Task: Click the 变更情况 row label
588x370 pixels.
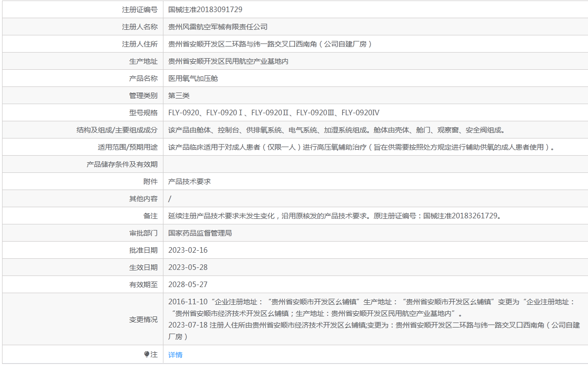Action: click(x=143, y=319)
